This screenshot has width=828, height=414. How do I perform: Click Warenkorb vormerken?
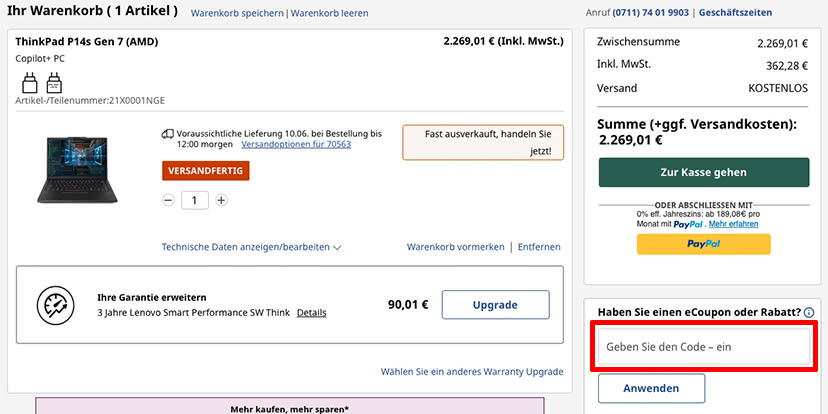[455, 247]
